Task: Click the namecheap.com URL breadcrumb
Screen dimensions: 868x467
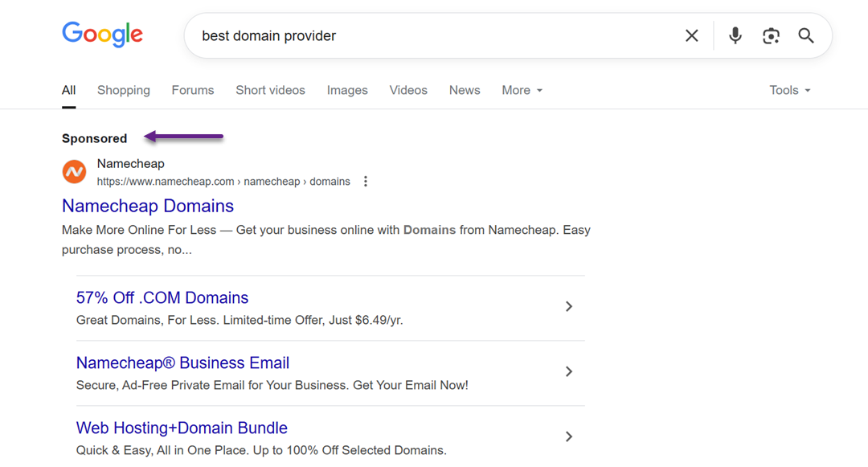Action: point(223,182)
